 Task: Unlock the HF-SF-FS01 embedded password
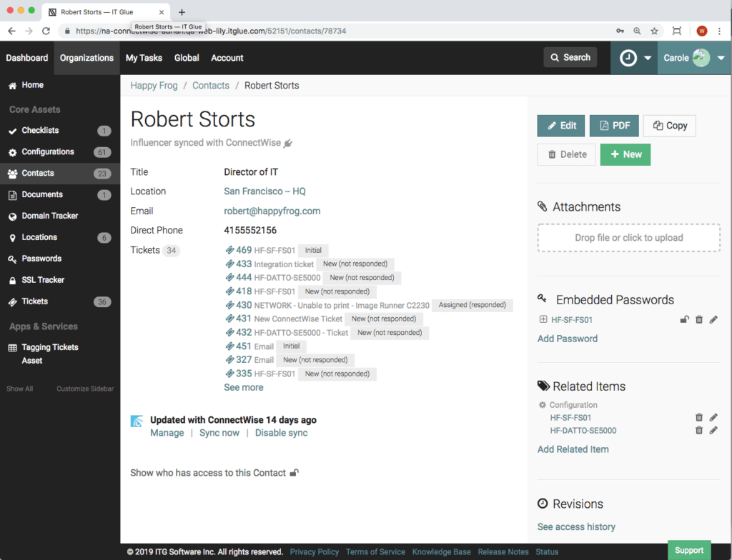(684, 319)
